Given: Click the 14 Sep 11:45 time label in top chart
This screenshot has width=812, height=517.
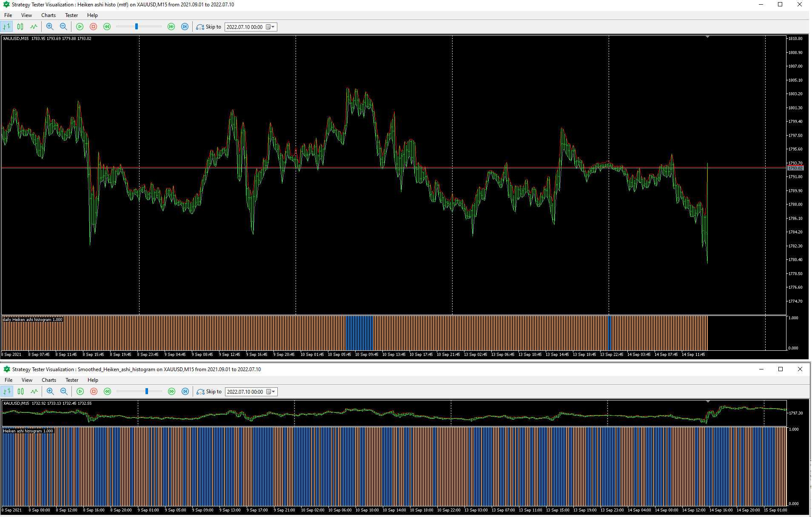Looking at the screenshot, I should 693,355.
